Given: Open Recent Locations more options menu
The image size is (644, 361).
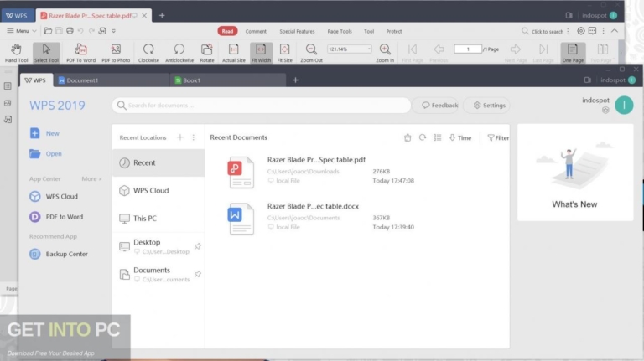Looking at the screenshot, I should (194, 137).
